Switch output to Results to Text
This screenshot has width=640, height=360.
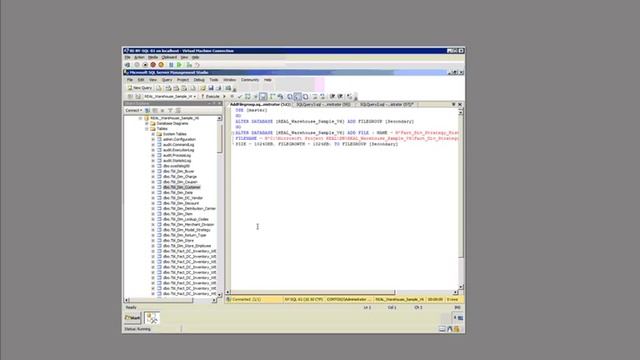click(290, 96)
